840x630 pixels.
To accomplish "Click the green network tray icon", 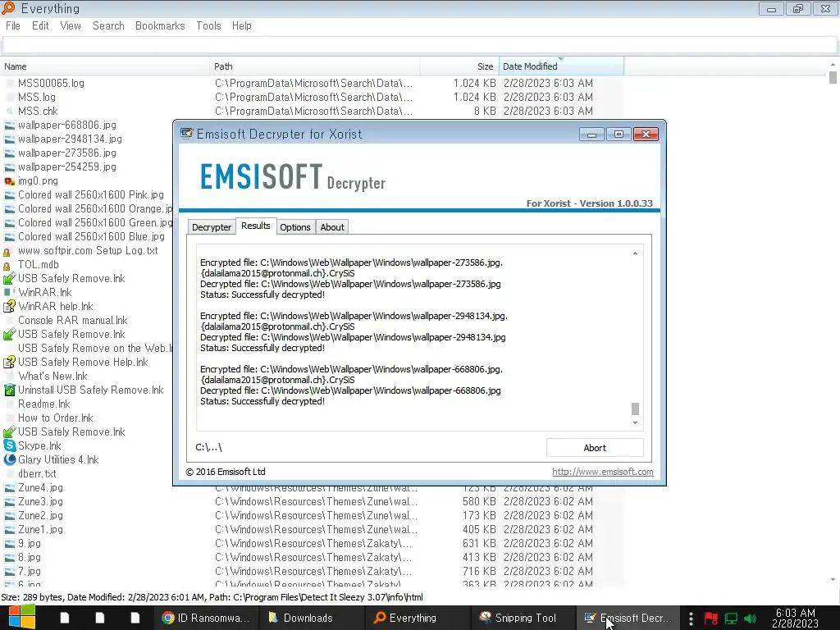I will click(x=731, y=619).
